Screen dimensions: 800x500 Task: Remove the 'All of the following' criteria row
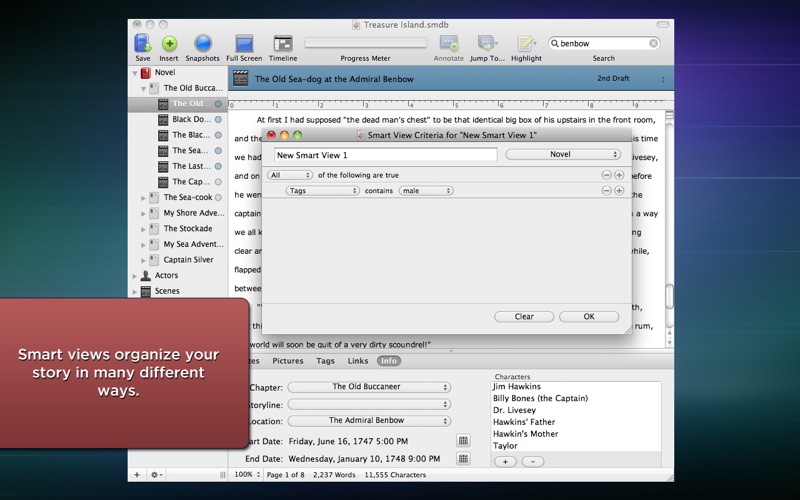pyautogui.click(x=606, y=175)
